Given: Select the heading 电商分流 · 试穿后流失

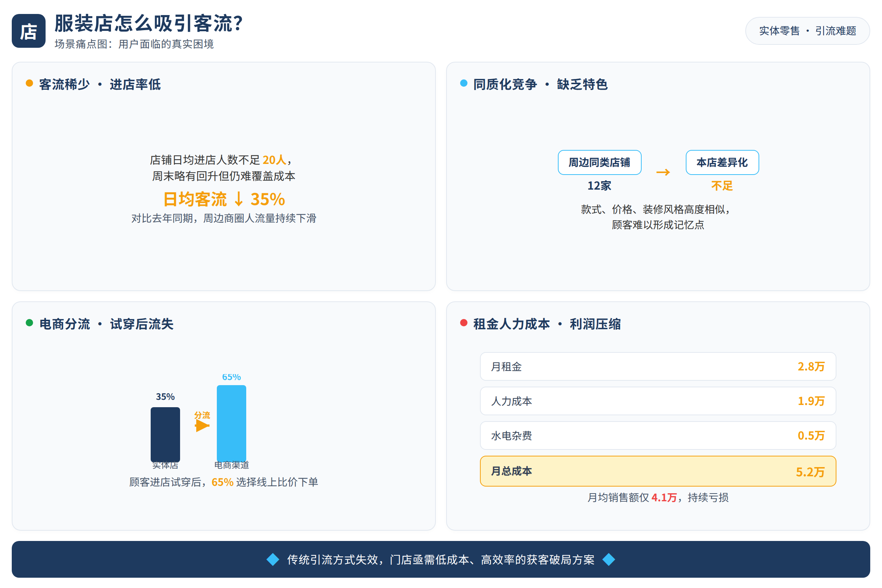Looking at the screenshot, I should click(x=107, y=324).
